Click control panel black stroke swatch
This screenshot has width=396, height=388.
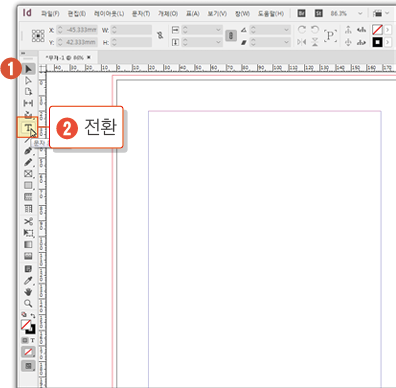[x=377, y=42]
